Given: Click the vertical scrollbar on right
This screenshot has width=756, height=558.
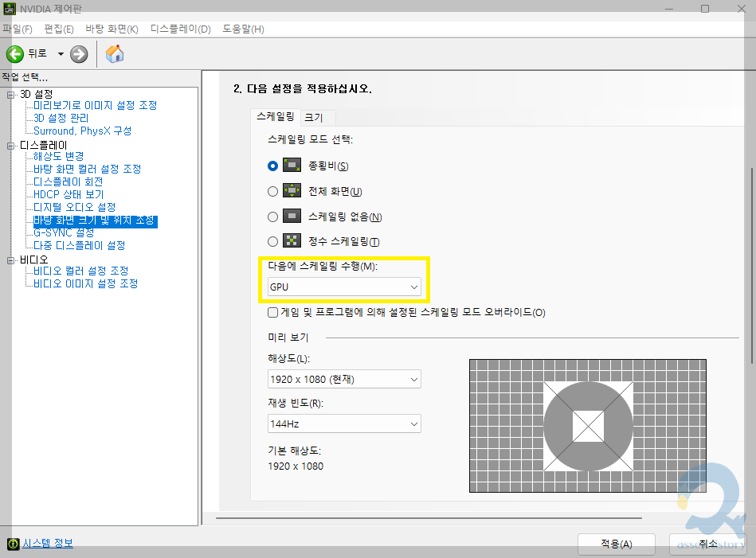Looking at the screenshot, I should coord(752,265).
